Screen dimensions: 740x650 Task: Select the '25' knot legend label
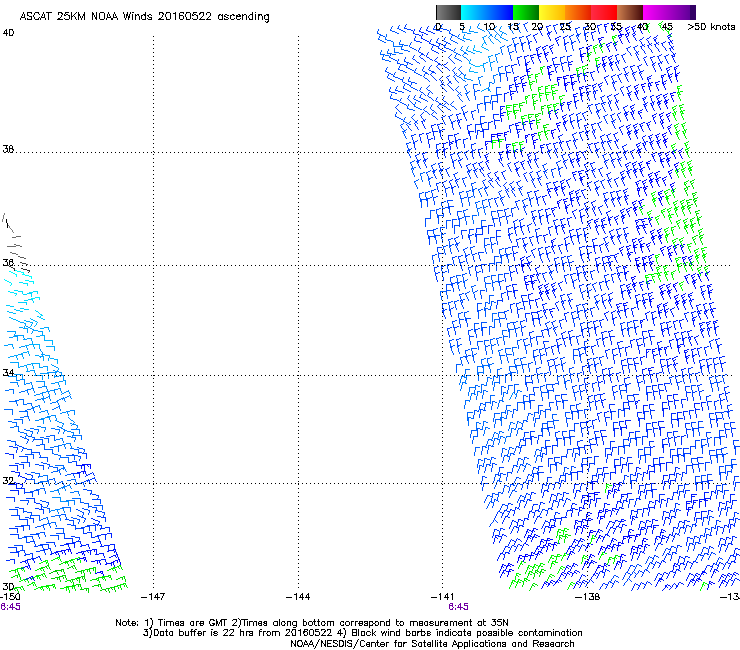pos(565,27)
